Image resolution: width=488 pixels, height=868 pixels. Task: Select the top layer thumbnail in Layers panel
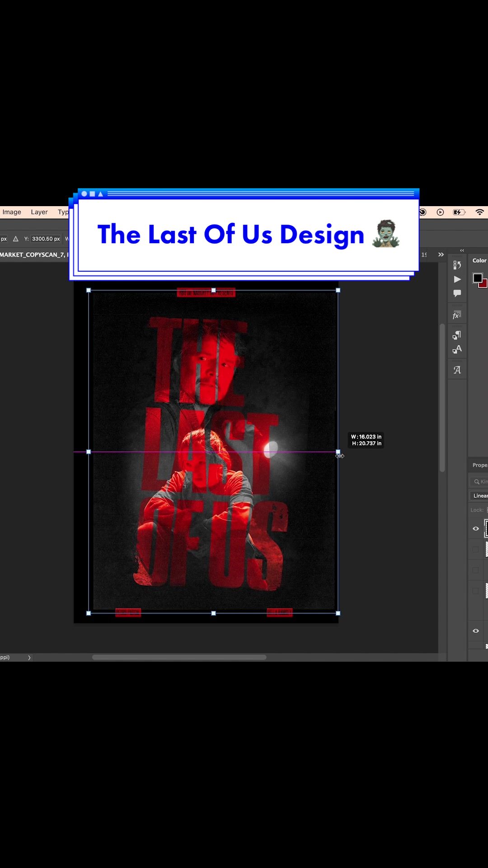coord(486,528)
